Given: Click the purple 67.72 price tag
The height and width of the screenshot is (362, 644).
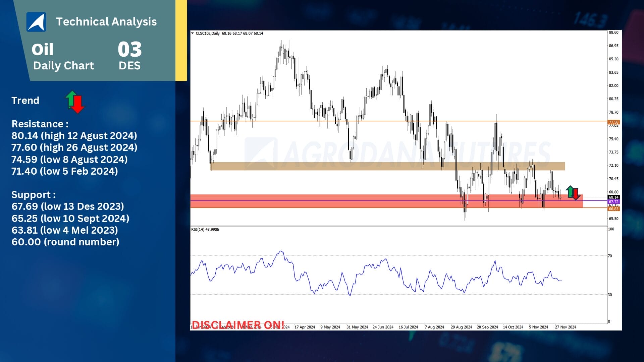Looking at the screenshot, I should [x=613, y=202].
